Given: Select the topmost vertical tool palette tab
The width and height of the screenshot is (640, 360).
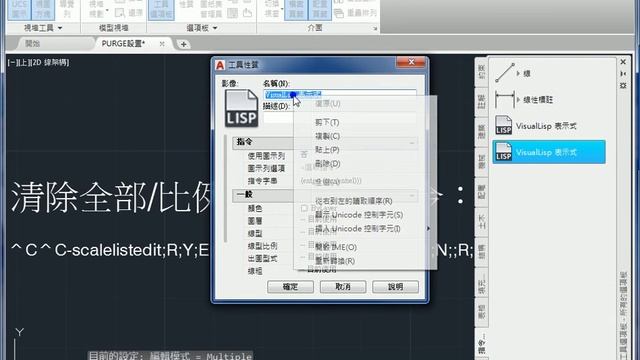Looking at the screenshot, I should click(x=482, y=72).
